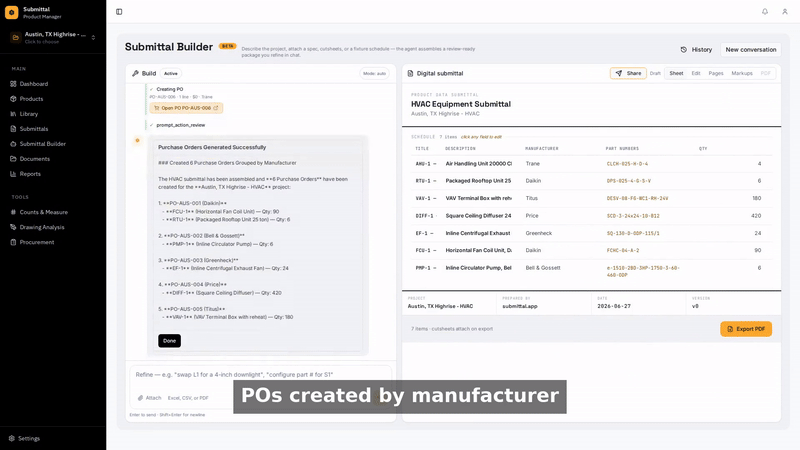Click the Reports chart icon
This screenshot has width=800, height=450.
coord(13,174)
